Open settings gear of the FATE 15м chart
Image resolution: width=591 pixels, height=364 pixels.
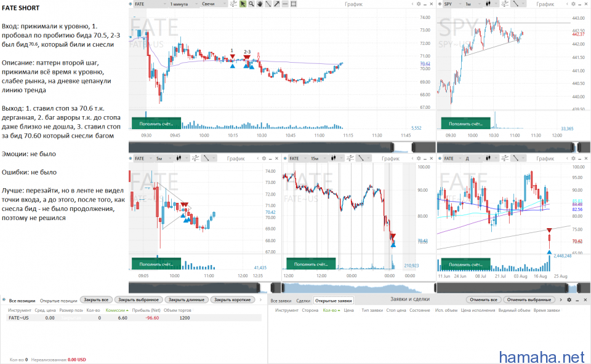(419, 159)
